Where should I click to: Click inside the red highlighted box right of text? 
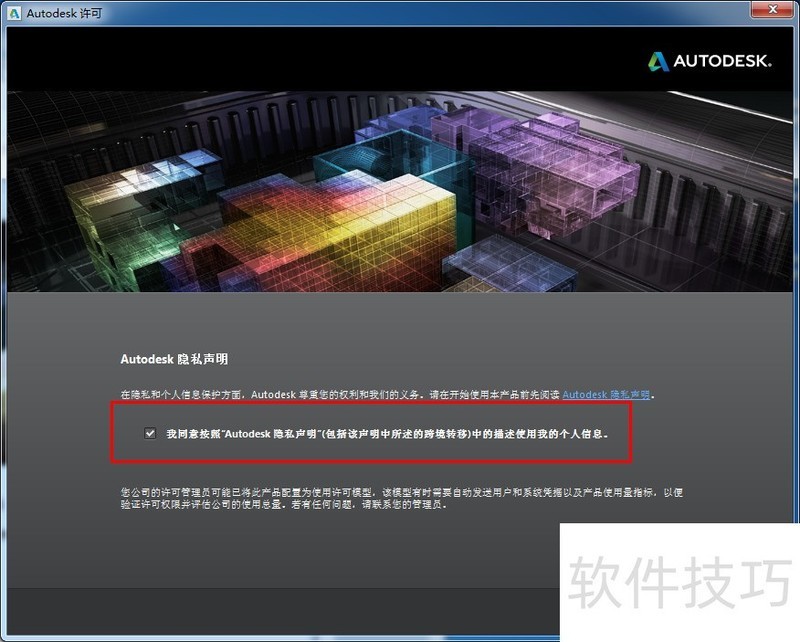(620, 433)
